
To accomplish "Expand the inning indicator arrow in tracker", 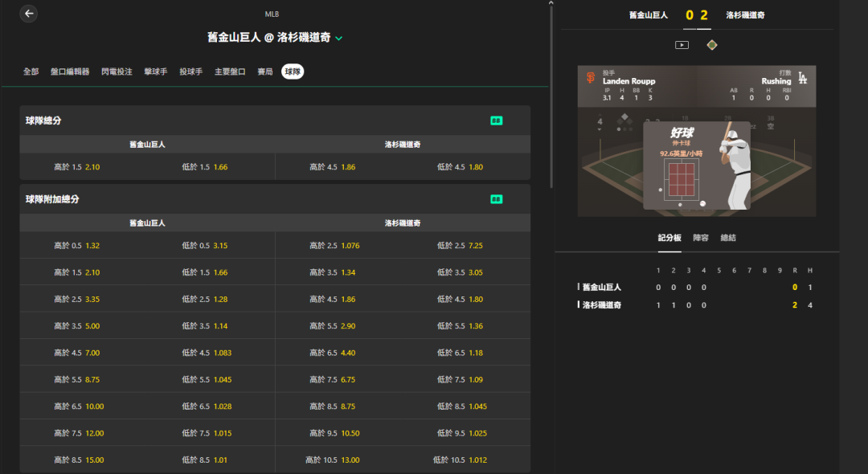I will [600, 129].
